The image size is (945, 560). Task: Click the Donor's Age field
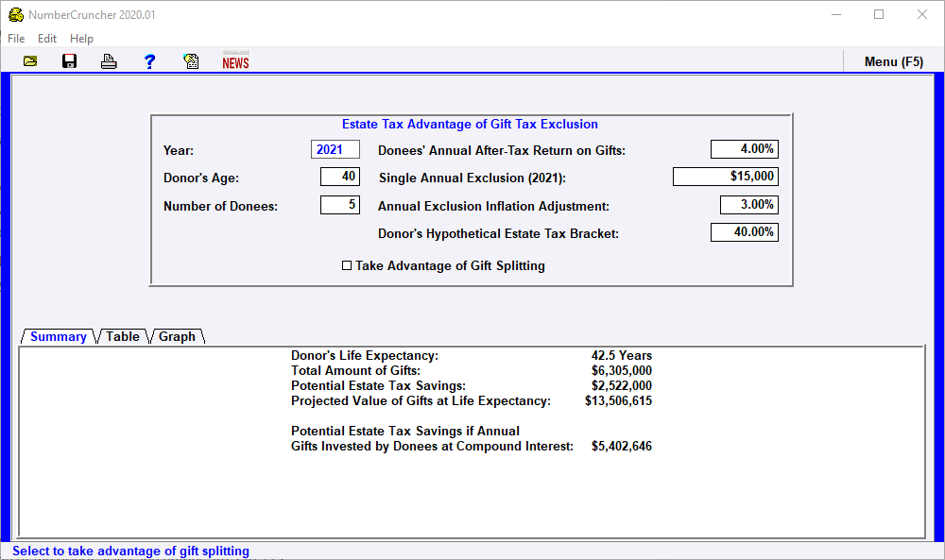(340, 177)
